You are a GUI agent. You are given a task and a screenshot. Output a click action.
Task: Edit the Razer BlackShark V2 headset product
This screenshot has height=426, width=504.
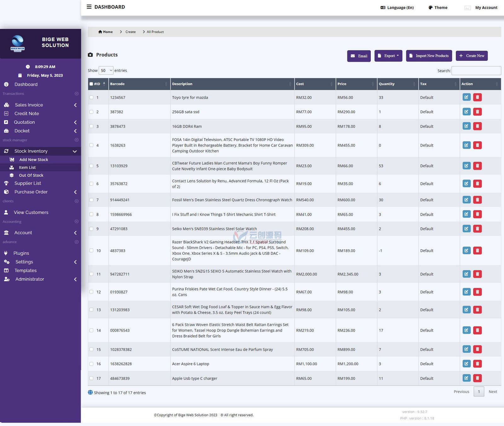pos(467,251)
